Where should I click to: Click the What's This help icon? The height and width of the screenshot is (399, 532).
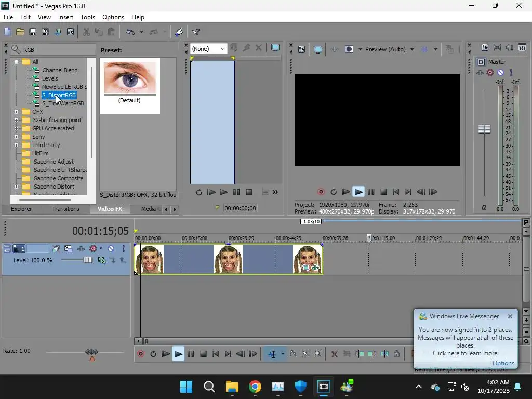coord(196,32)
